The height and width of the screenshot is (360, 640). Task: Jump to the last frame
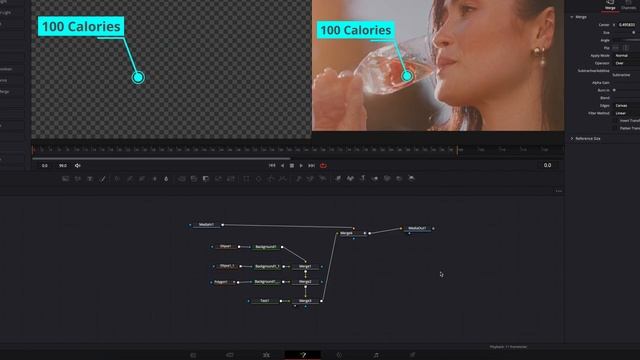tap(311, 166)
